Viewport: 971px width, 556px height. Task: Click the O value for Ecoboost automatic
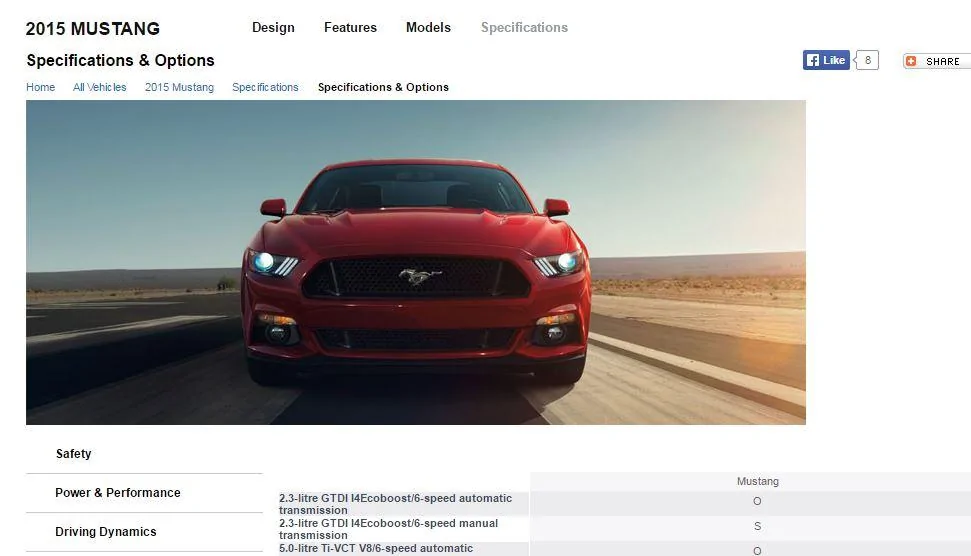click(757, 502)
